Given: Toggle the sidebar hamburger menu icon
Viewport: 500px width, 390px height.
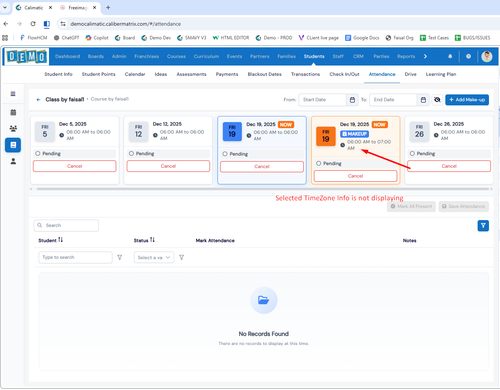Looking at the screenshot, I should tap(13, 94).
